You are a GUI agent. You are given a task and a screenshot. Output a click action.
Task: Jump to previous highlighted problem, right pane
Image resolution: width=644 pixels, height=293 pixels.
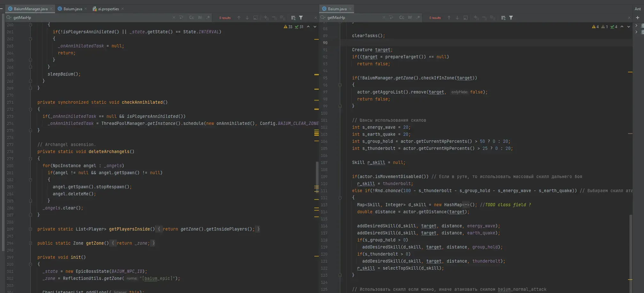tap(622, 27)
